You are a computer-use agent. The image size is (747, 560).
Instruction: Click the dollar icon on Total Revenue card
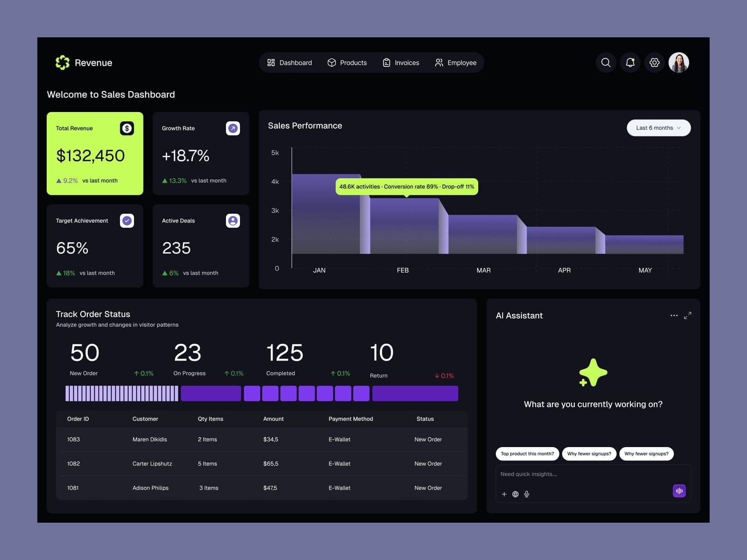pyautogui.click(x=127, y=128)
